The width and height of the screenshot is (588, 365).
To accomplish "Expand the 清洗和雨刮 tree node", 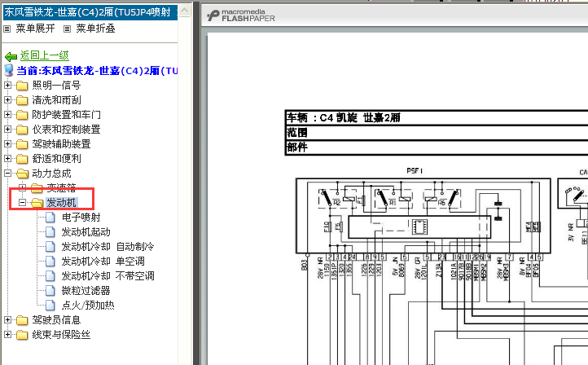I will [7, 99].
